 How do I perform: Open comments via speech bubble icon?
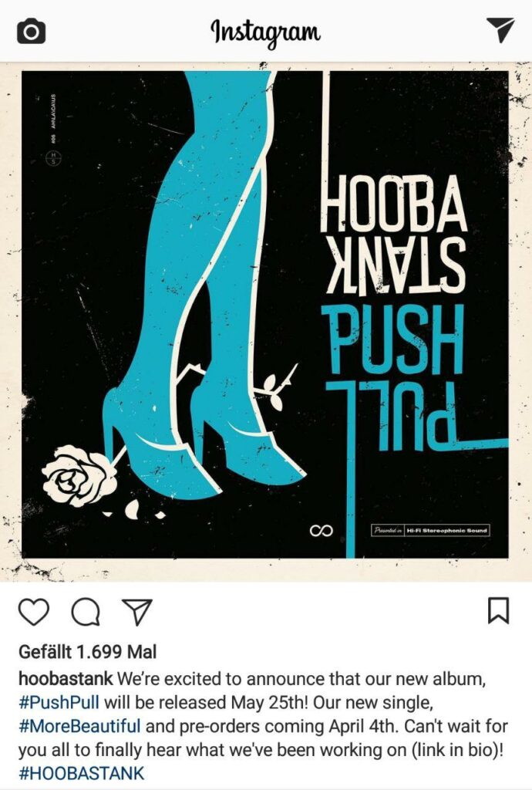pyautogui.click(x=86, y=612)
